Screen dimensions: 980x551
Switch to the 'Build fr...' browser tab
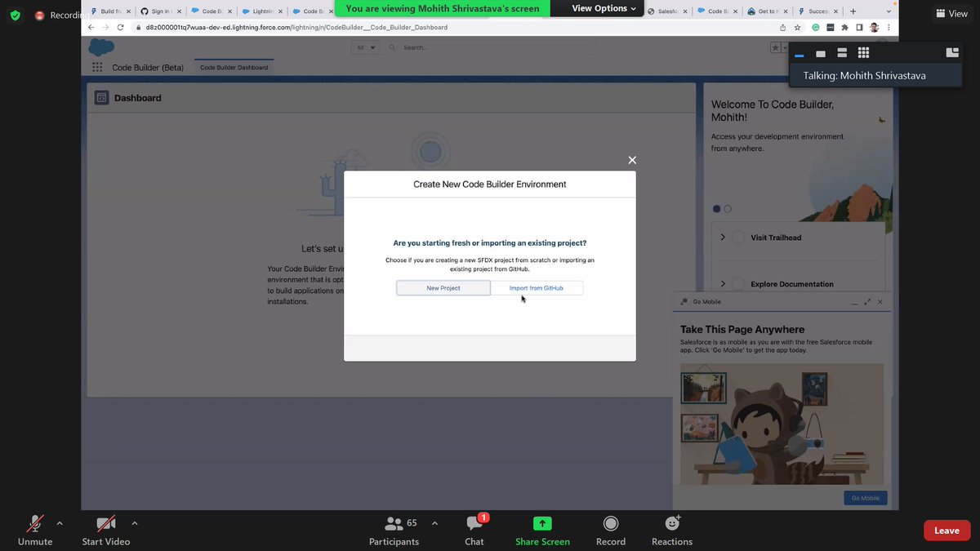pos(109,11)
